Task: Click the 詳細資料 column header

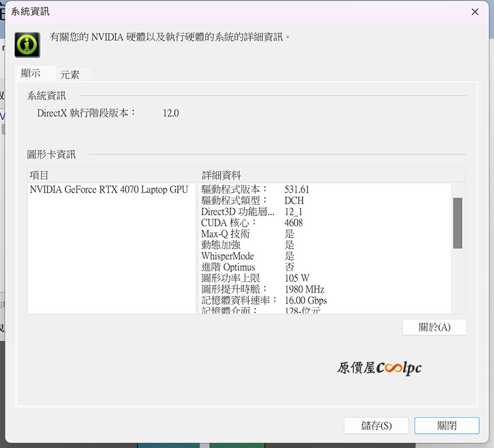Action: [x=221, y=175]
